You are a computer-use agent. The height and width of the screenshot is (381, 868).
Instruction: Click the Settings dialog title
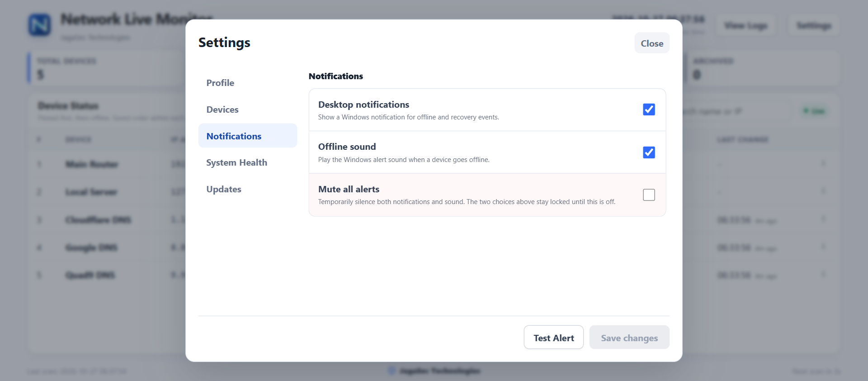(224, 43)
